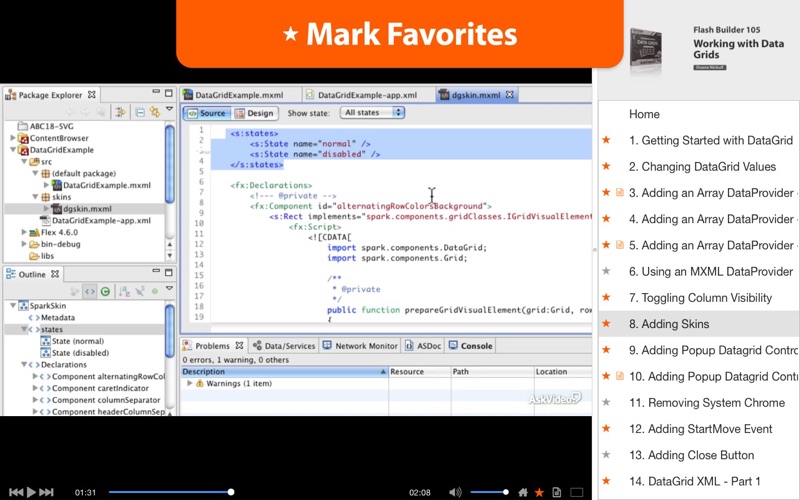This screenshot has width=800, height=500.
Task: Click the green refresh icon in Outline toolbar
Action: 105,291
